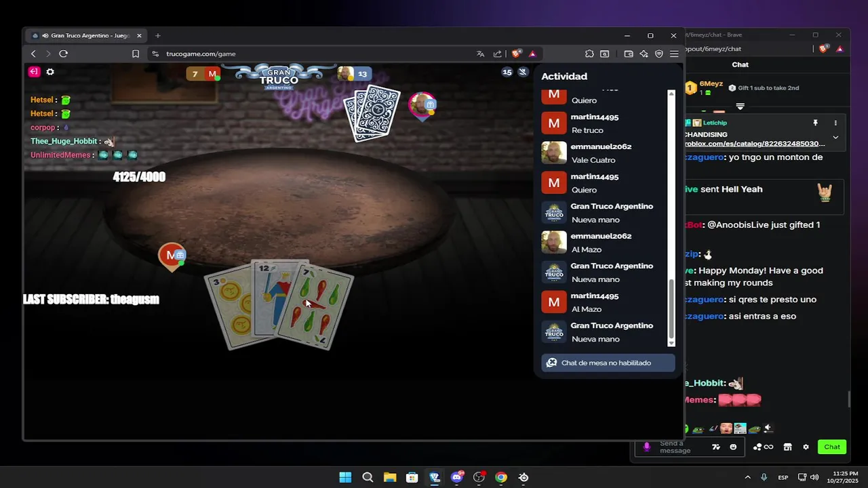Open Brave Wallet icon in the toolbar
Image resolution: width=868 pixels, height=488 pixels.
coord(629,54)
